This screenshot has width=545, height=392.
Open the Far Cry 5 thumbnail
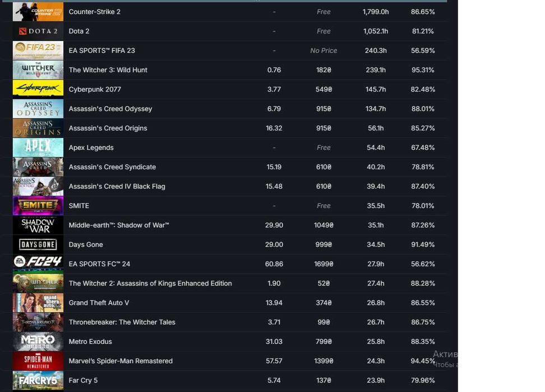point(38,381)
